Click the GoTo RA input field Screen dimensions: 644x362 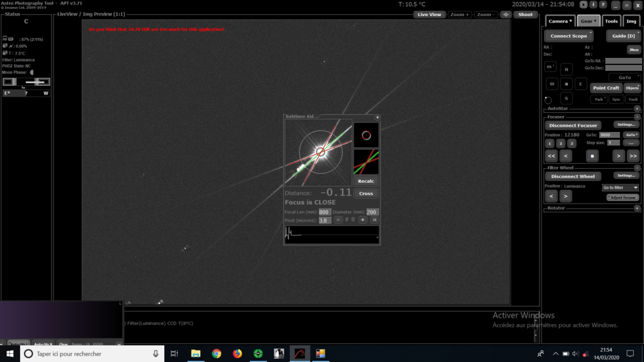623,61
